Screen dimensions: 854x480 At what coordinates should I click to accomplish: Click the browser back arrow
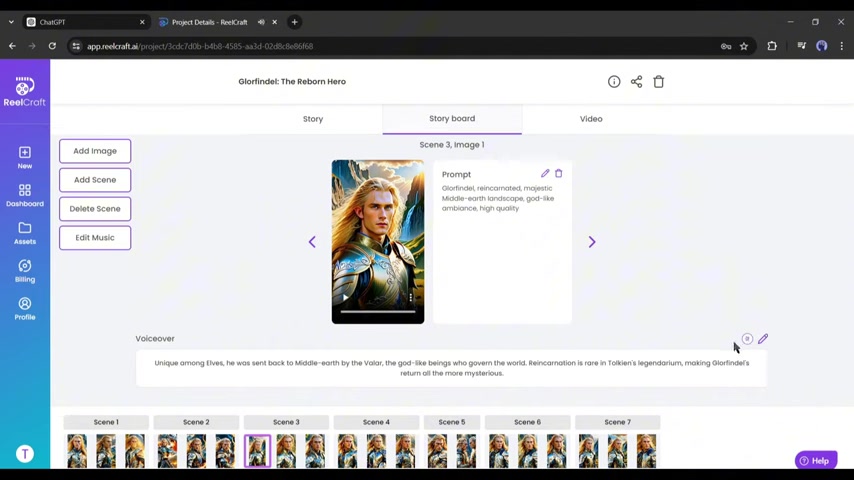pyautogui.click(x=12, y=46)
